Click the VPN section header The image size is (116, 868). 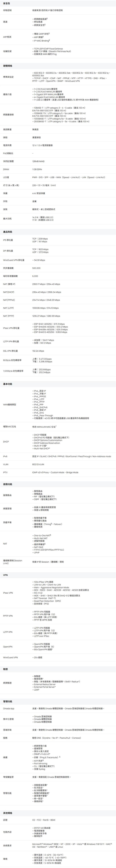click(5, 575)
